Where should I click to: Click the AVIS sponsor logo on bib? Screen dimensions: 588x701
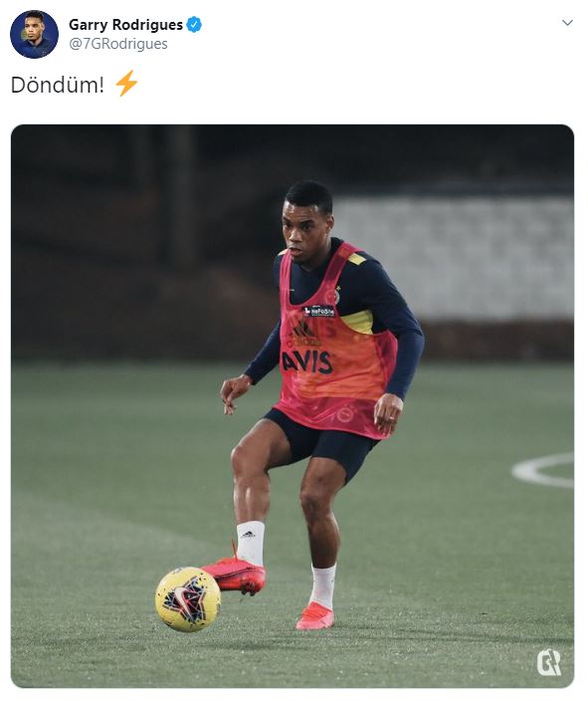tap(307, 361)
